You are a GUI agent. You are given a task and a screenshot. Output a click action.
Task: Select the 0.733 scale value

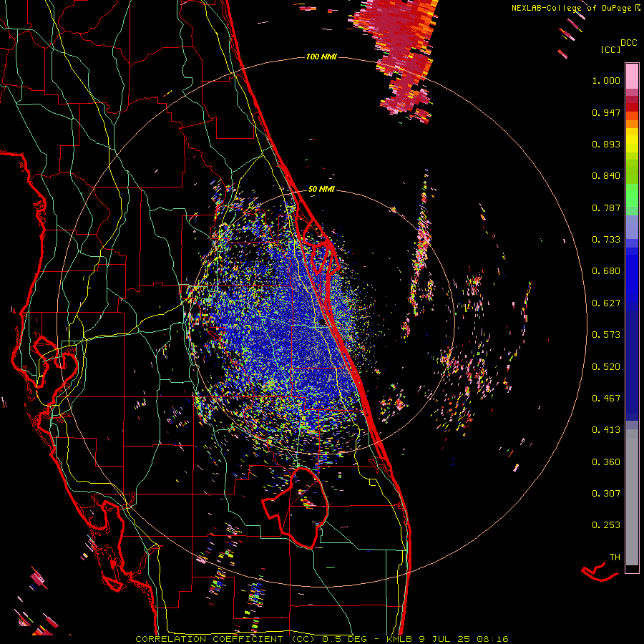pos(606,240)
